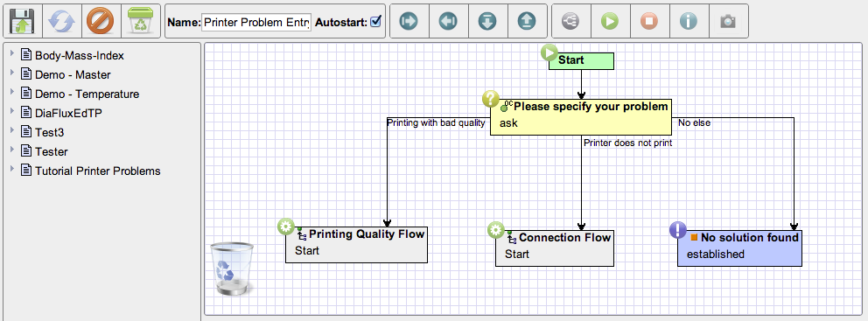Toggle the Autostart checkbox
Image resolution: width=868 pixels, height=321 pixels.
click(376, 22)
